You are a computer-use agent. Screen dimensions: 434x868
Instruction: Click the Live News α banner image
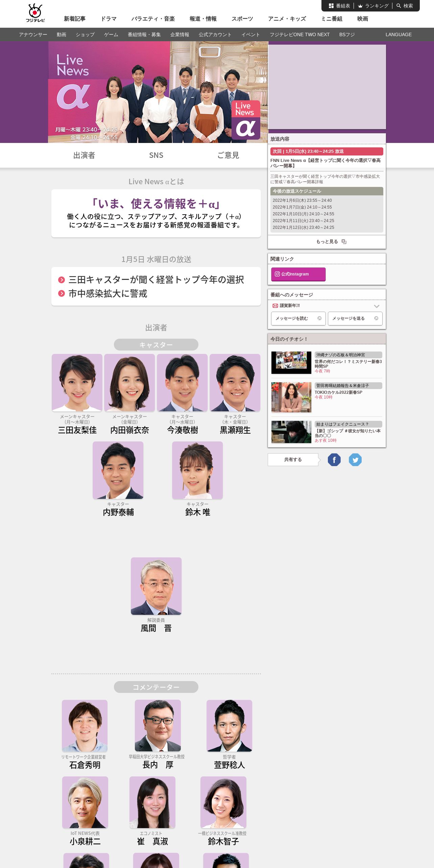(x=158, y=92)
